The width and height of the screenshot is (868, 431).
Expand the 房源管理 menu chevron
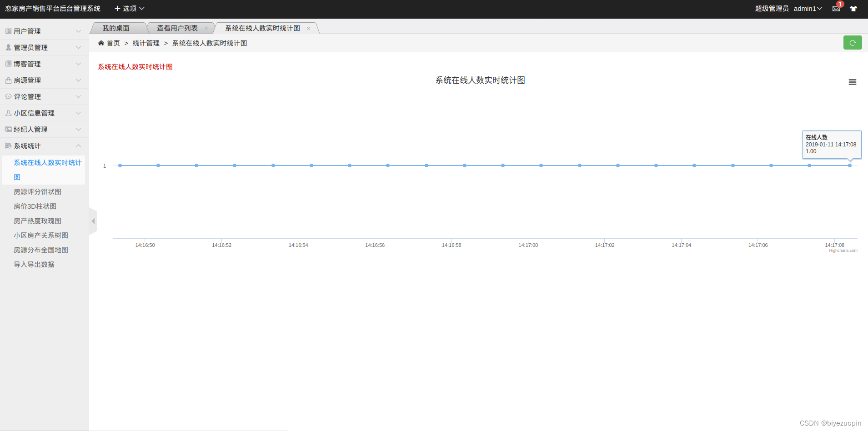pyautogui.click(x=78, y=80)
